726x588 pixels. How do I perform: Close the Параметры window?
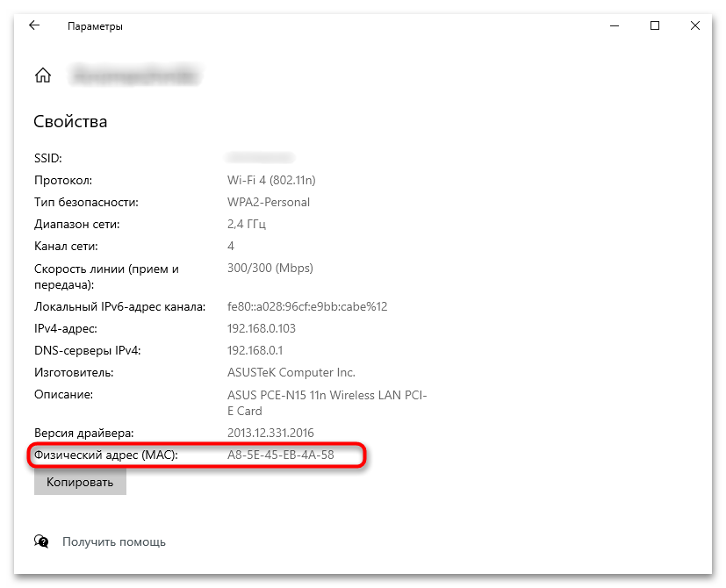pyautogui.click(x=694, y=26)
